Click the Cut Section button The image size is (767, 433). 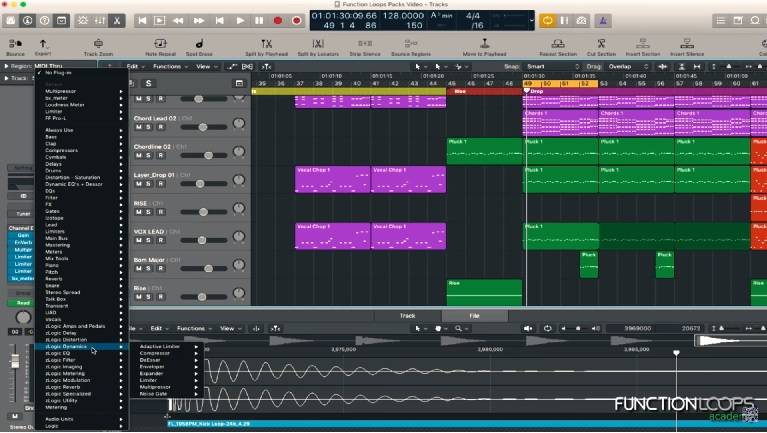(601, 44)
